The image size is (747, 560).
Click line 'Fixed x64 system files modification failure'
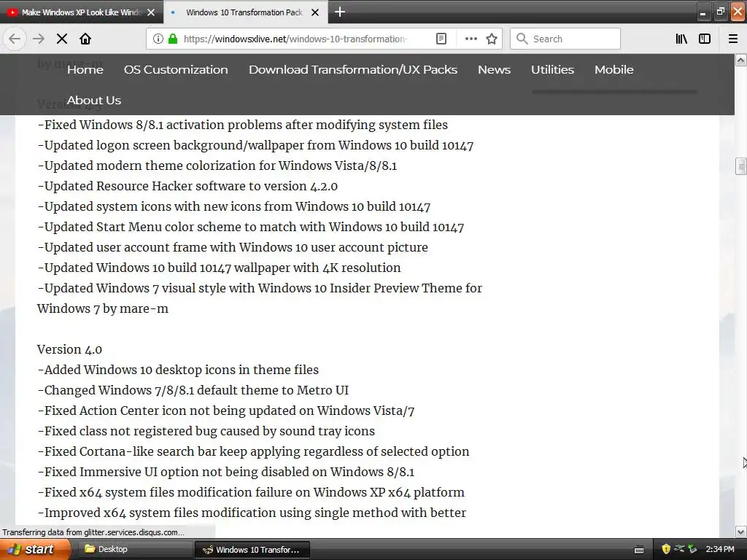[x=251, y=493]
